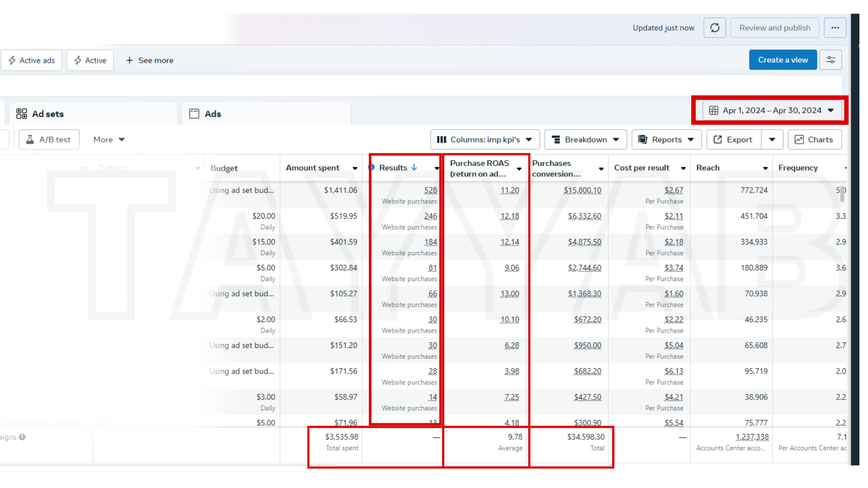
Task: Open the Reports dropdown
Action: (x=666, y=140)
